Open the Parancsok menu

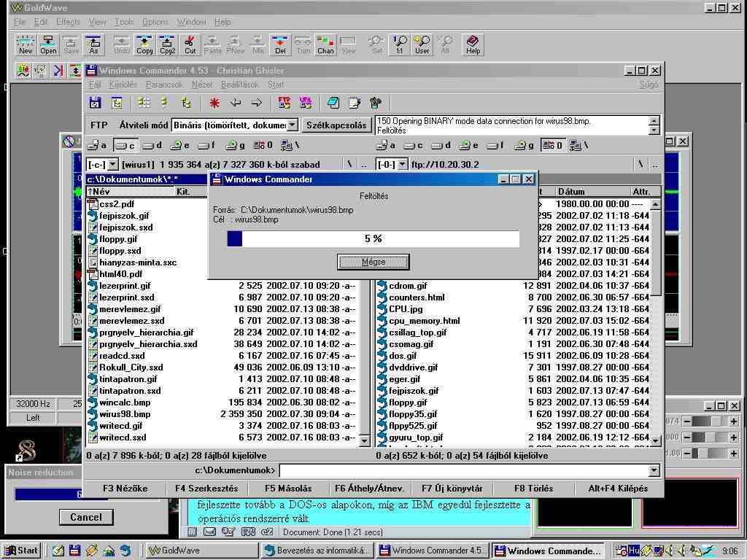click(164, 85)
